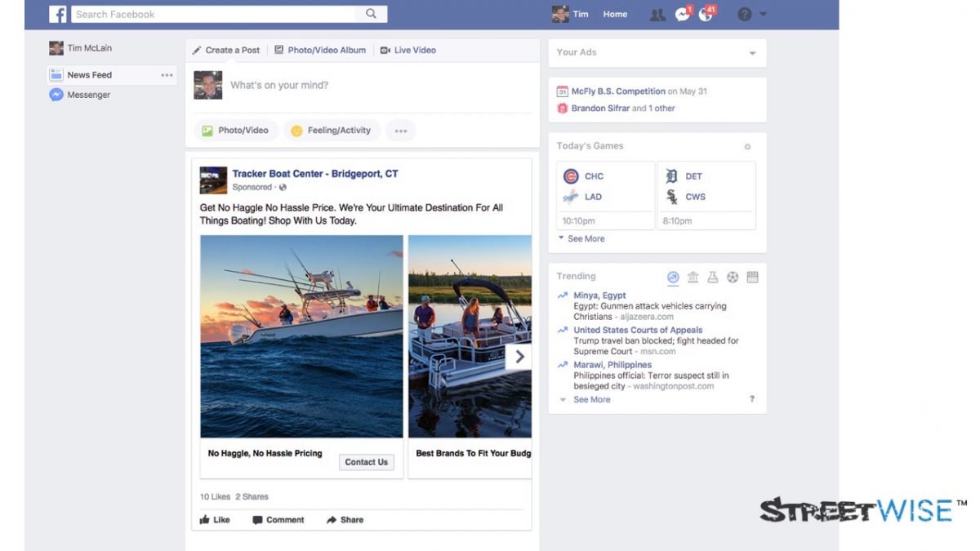Open the Messenger notifications icon
This screenshot has height=551, width=980.
click(x=683, y=14)
